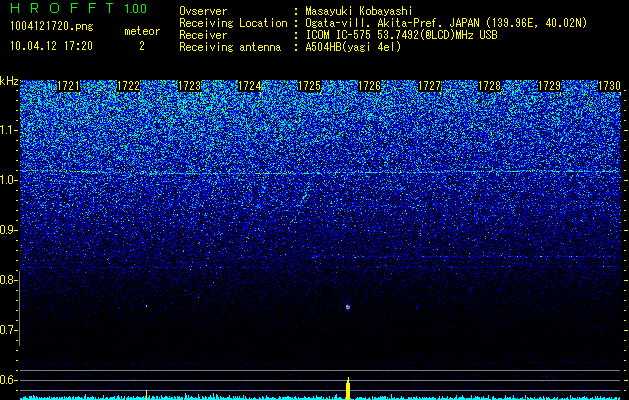Click the 1.0 kHz axis label
The image size is (629, 400).
(7, 180)
